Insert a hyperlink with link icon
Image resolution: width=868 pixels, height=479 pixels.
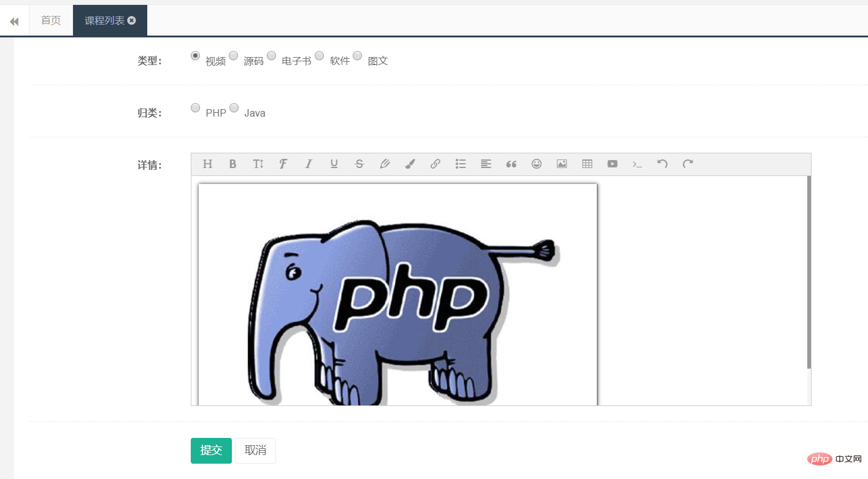(x=435, y=164)
